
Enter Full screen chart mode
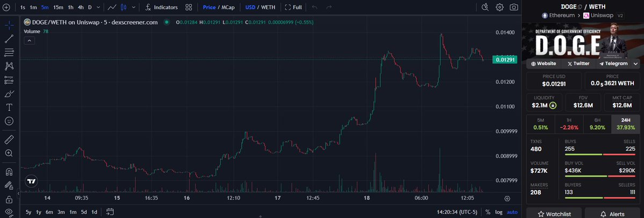293,7
